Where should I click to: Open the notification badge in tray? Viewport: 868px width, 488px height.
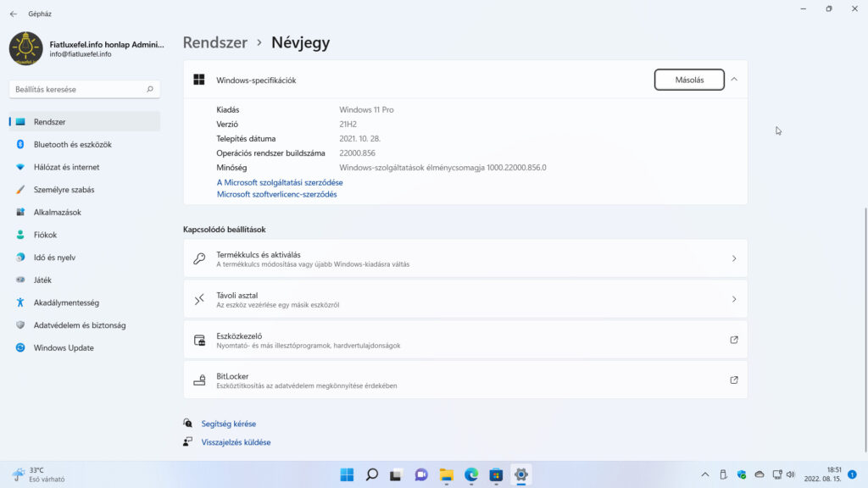[853, 474]
